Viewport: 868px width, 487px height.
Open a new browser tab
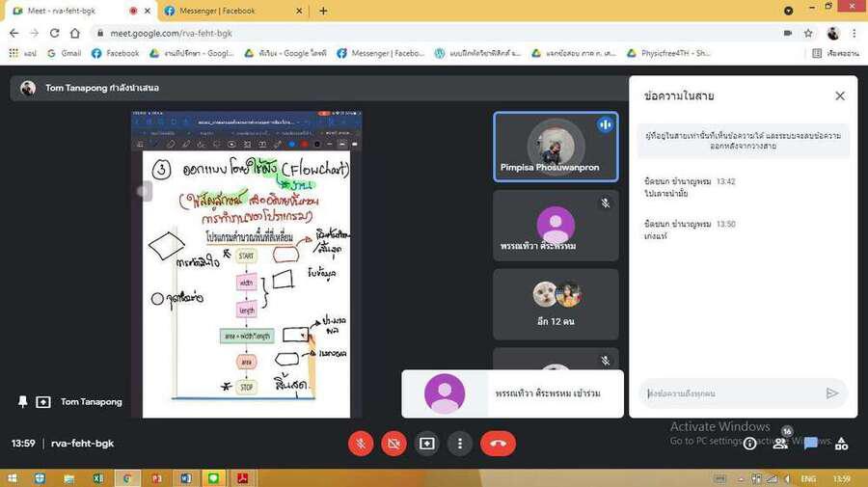[x=323, y=11]
